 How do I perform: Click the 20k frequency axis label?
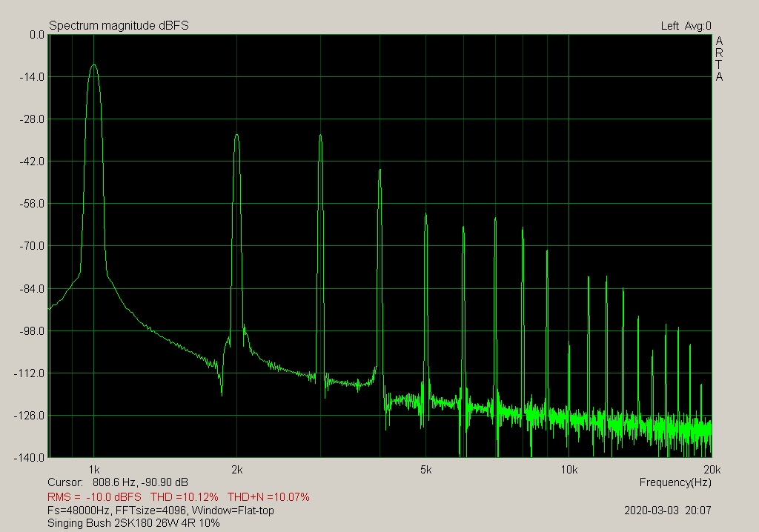tap(712, 470)
